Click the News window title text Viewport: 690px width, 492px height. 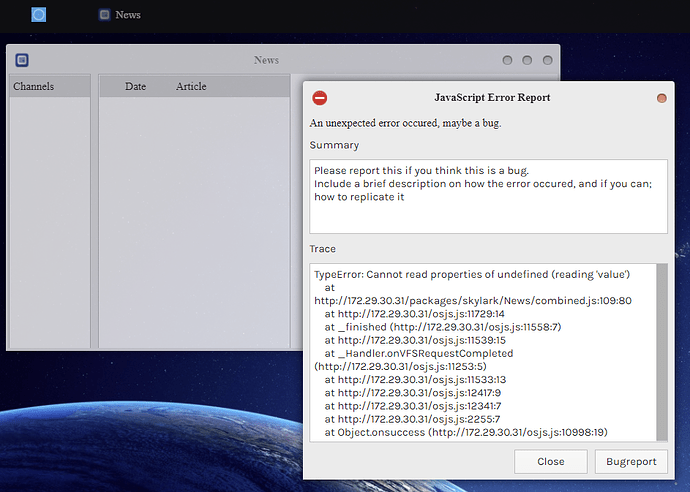point(266,60)
